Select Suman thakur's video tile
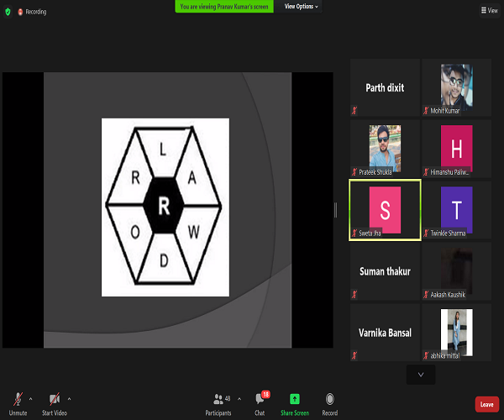This screenshot has height=420, width=504. 385,271
